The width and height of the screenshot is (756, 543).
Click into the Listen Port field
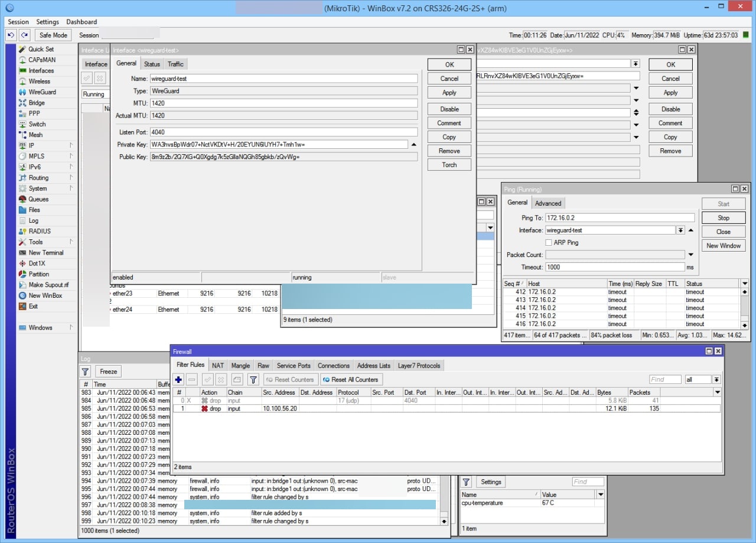[284, 132]
